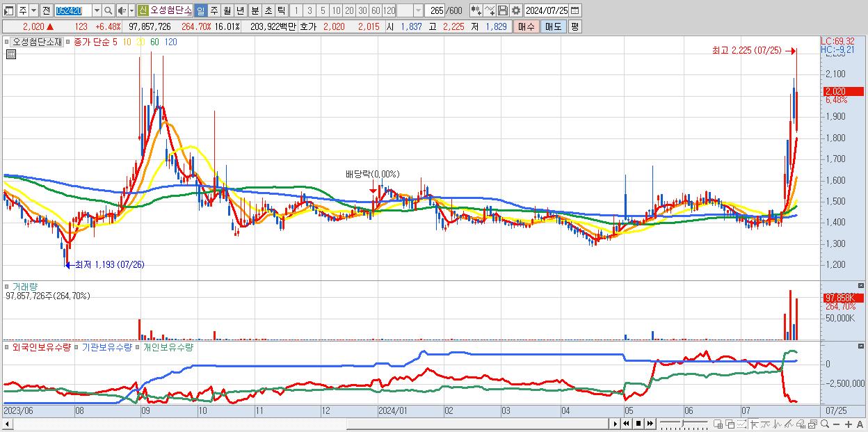Collapse the volume panel via corner button
Viewport: 868px width, 432px height.
click(x=862, y=285)
